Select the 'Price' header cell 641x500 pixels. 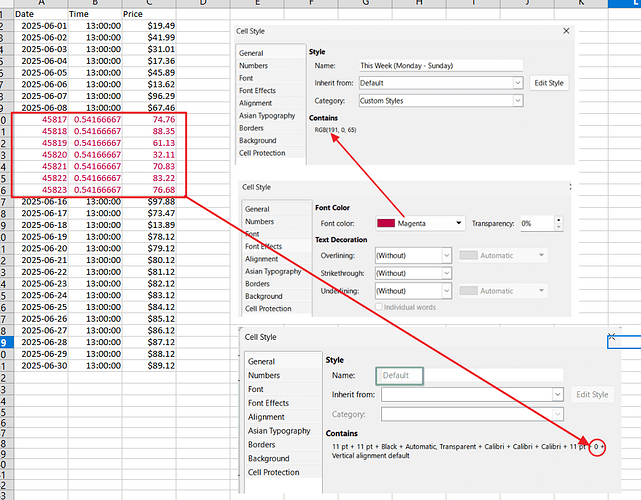tap(149, 14)
